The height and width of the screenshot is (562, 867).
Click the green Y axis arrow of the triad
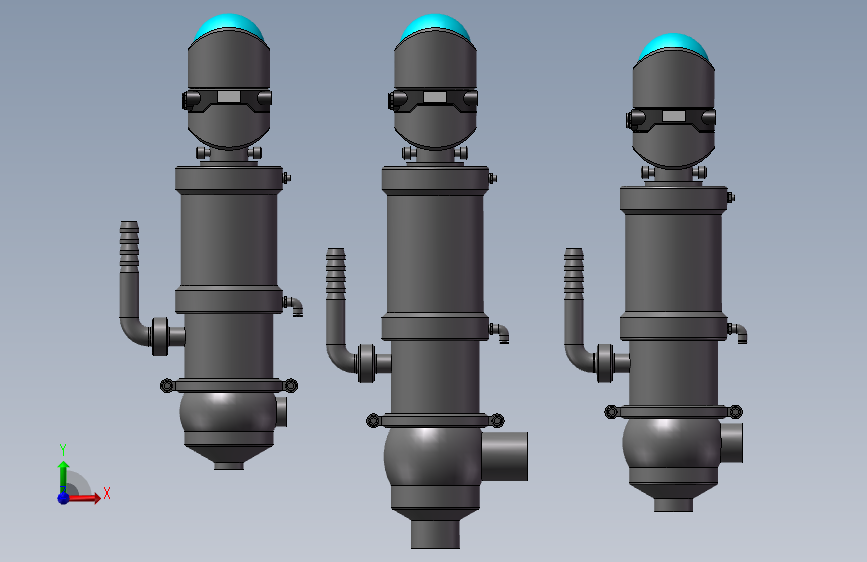coord(63,476)
